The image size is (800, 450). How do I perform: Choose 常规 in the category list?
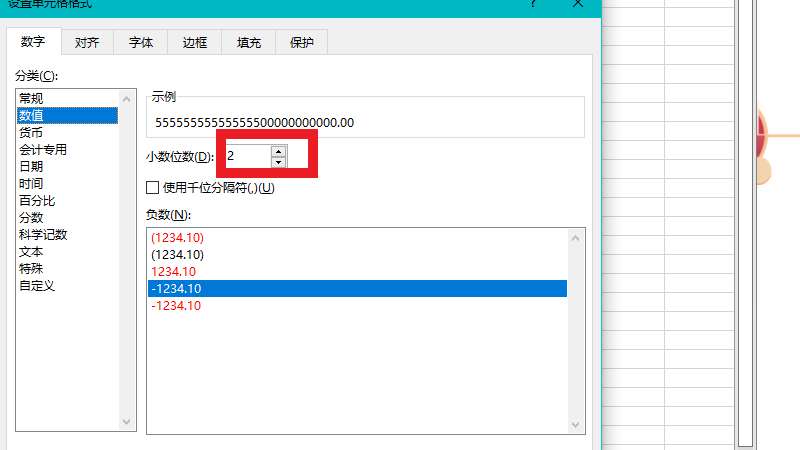click(x=31, y=99)
